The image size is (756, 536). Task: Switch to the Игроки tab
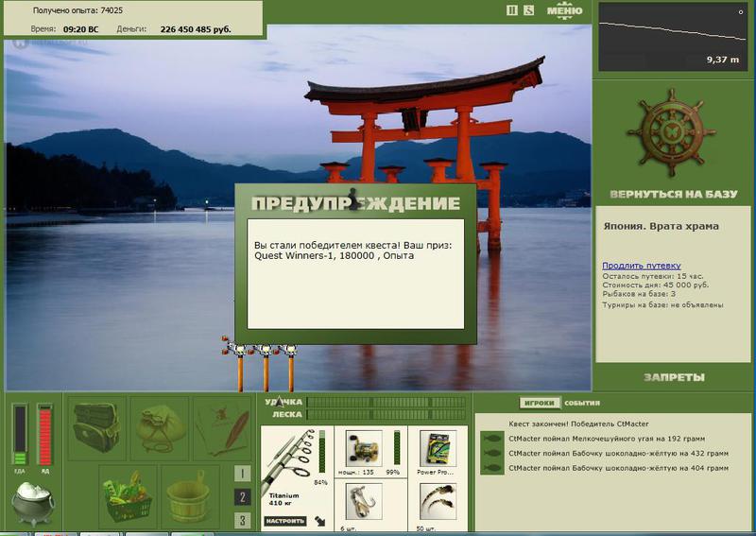pyautogui.click(x=540, y=403)
